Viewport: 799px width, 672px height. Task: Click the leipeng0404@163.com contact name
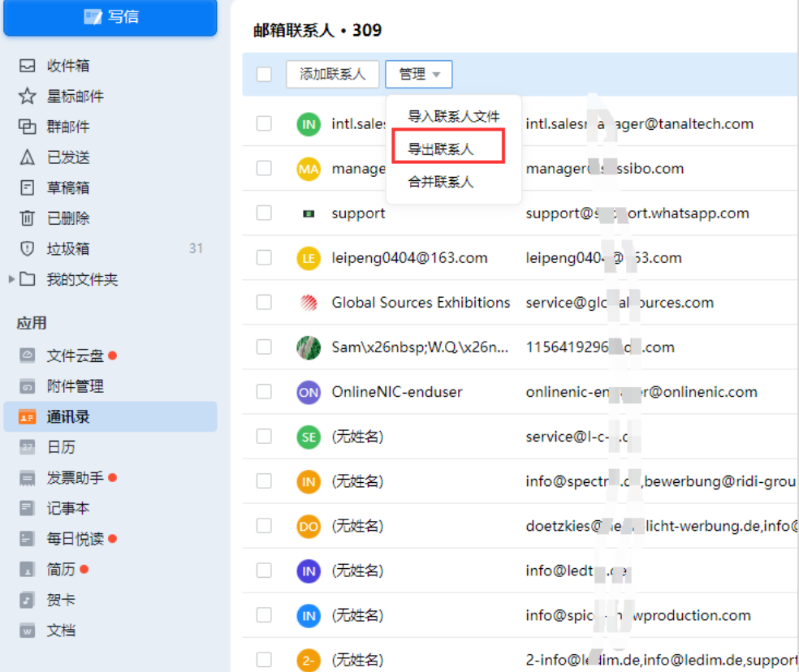[410, 258]
